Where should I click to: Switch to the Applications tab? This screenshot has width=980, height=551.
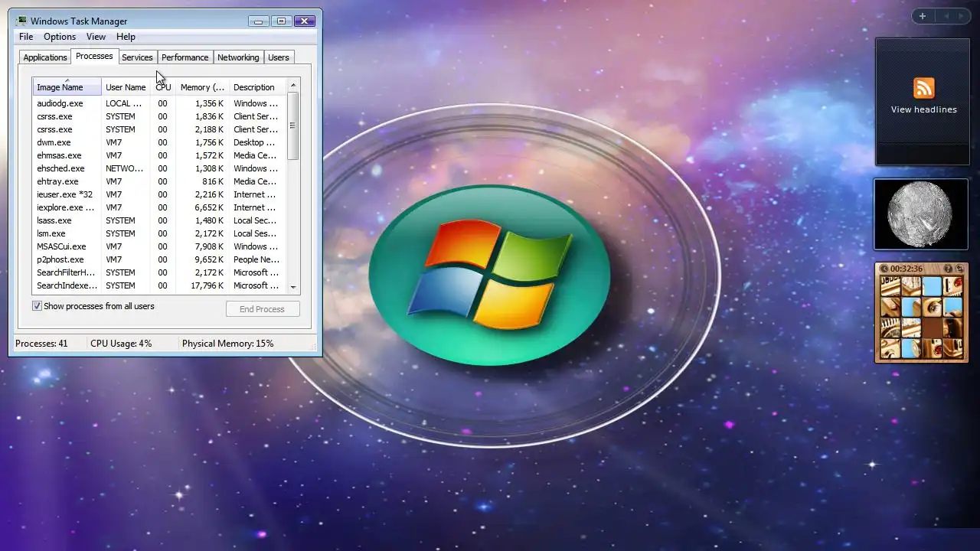(x=45, y=57)
